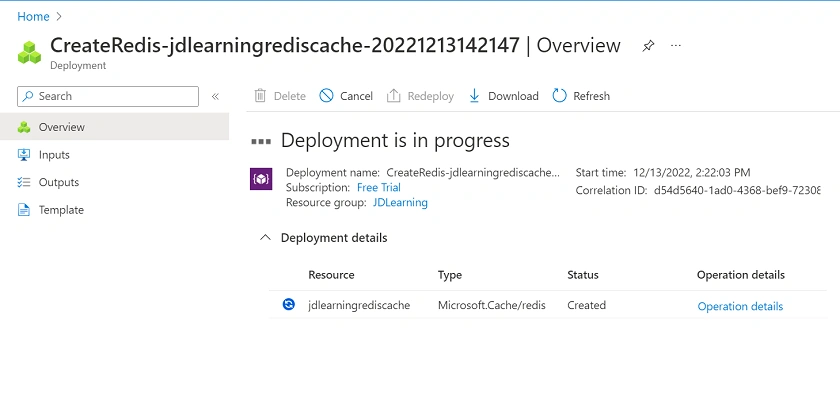Download the deployment details
The height and width of the screenshot is (416, 840).
(x=503, y=96)
